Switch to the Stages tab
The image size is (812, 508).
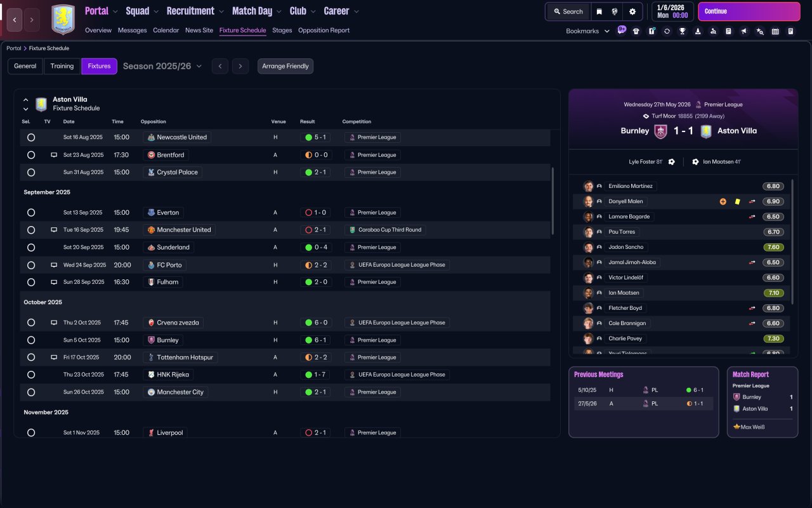coord(282,30)
